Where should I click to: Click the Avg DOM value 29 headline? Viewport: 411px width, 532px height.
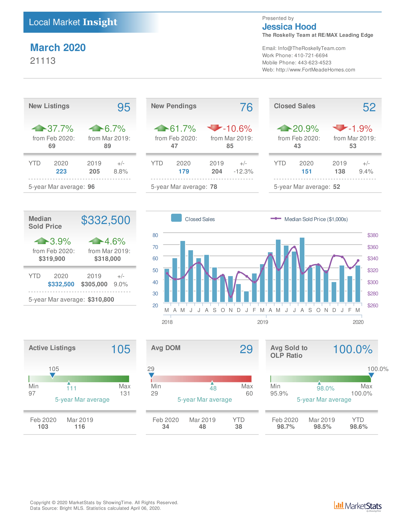pyautogui.click(x=246, y=349)
